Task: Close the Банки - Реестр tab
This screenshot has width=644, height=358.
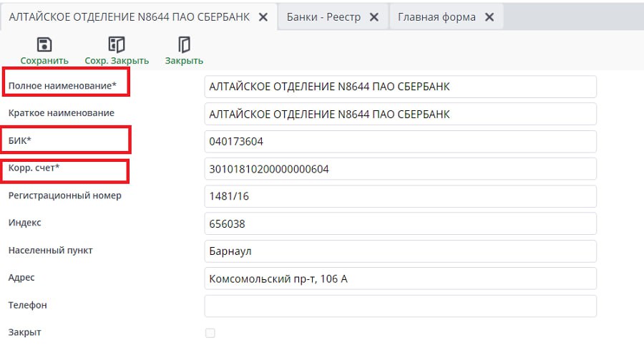Action: (x=374, y=17)
